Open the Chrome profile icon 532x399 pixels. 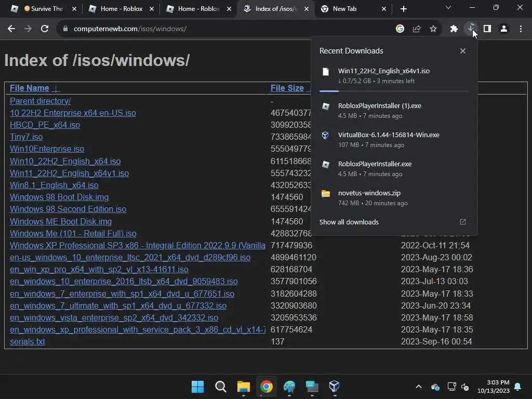click(504, 29)
